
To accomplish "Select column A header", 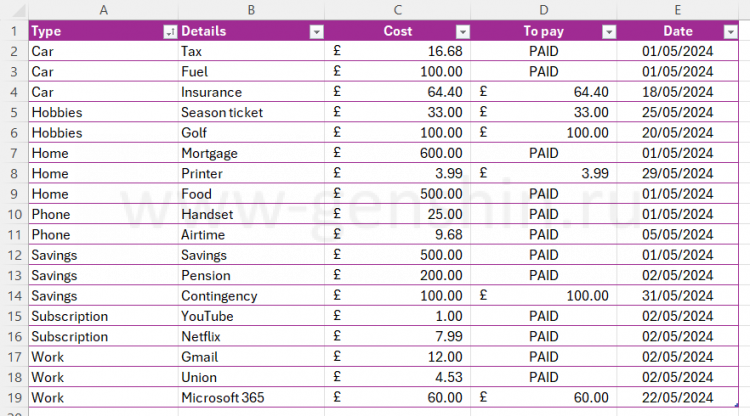I will [103, 10].
